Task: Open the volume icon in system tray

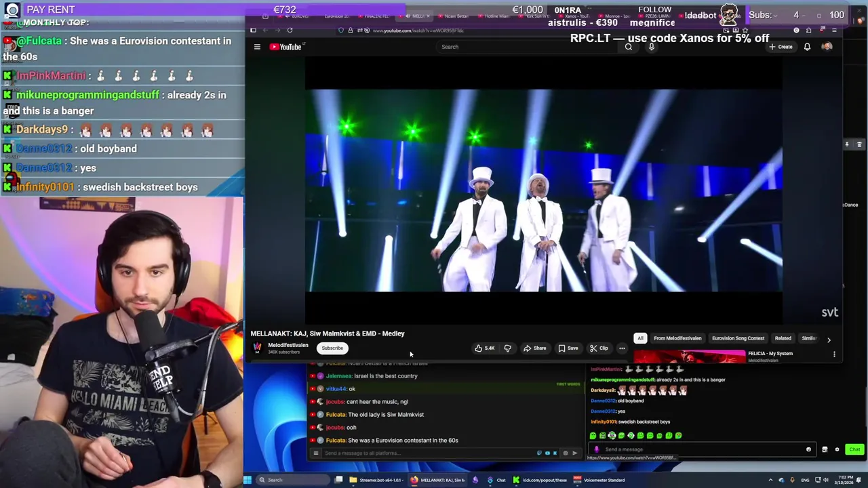Action: (x=827, y=480)
